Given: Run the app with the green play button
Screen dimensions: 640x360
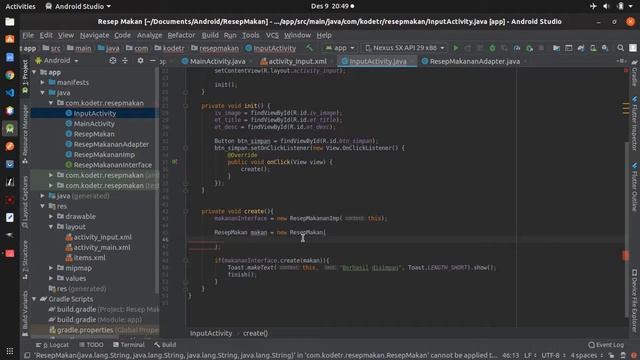Looking at the screenshot, I should [x=456, y=48].
